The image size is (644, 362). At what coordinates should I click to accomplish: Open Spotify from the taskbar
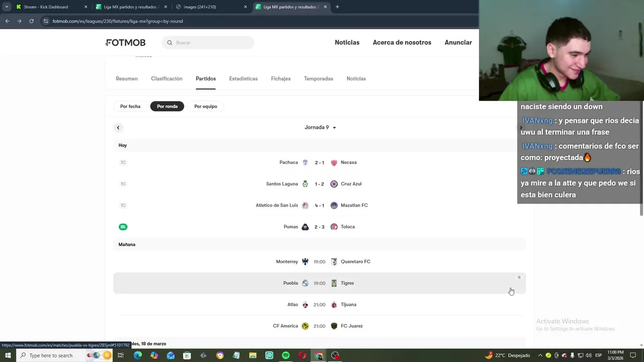coord(286,355)
